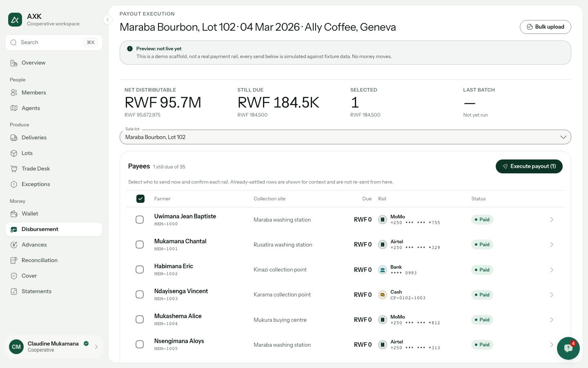Navigate to the Lots page
The height and width of the screenshot is (368, 588).
[x=54, y=153]
